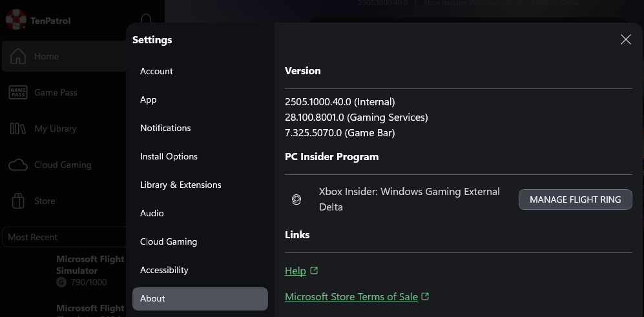644x317 pixels.
Task: Close the Settings dialog
Action: click(625, 40)
